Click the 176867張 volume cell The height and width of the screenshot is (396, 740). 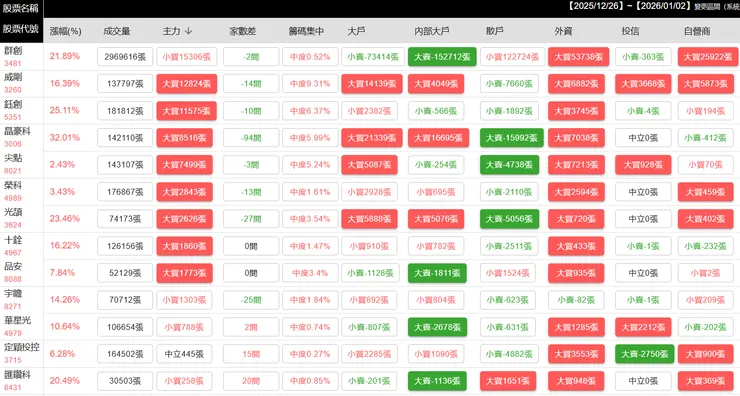[125, 192]
